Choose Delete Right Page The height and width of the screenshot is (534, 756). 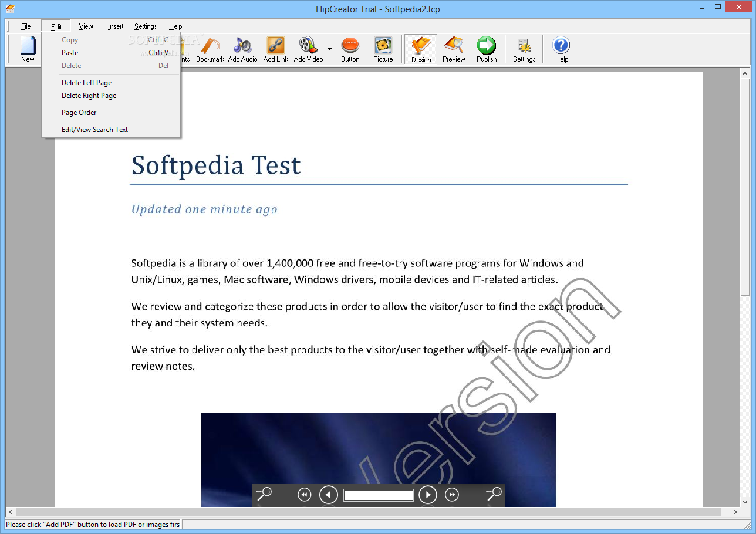(111, 96)
